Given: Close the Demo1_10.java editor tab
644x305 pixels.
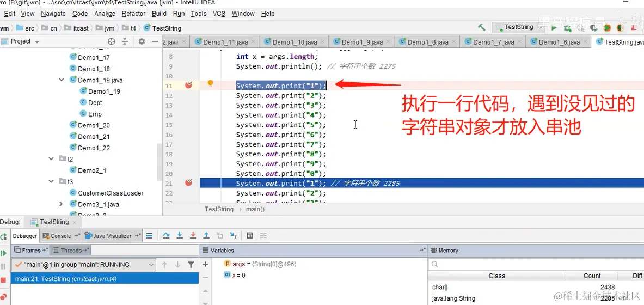Looking at the screenshot, I should pyautogui.click(x=322, y=42).
